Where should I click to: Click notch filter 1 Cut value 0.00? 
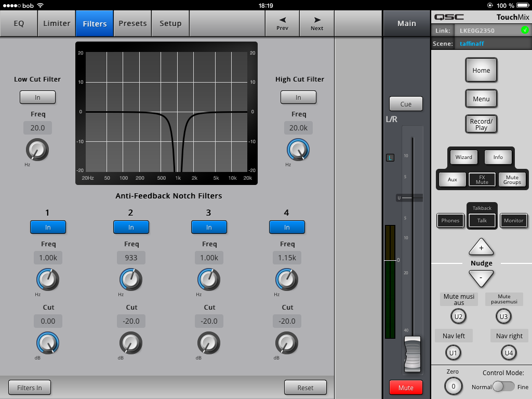[48, 321]
